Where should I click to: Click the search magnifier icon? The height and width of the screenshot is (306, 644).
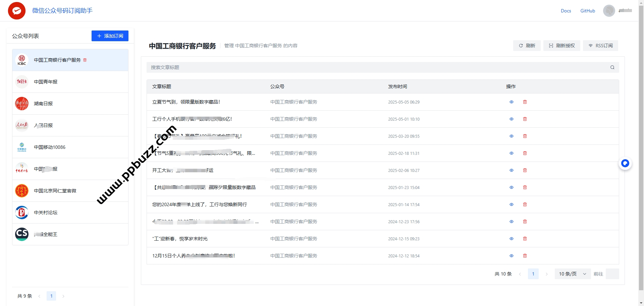click(612, 67)
